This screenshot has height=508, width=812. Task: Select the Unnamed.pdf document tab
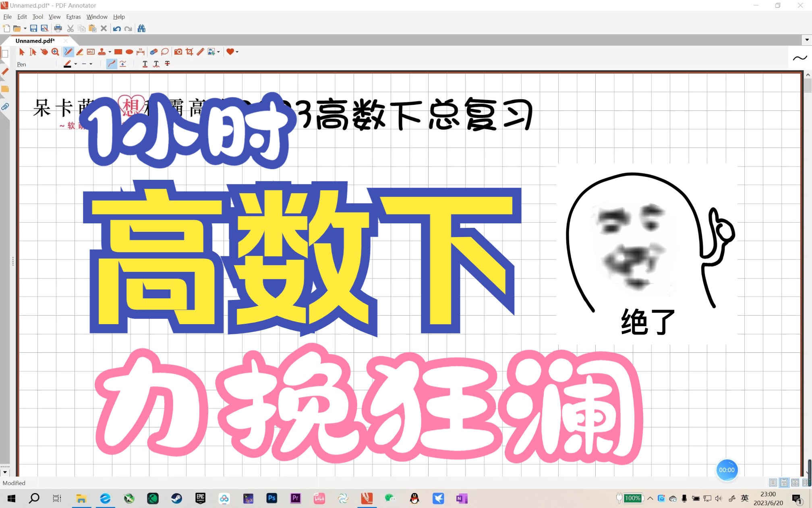(x=35, y=41)
